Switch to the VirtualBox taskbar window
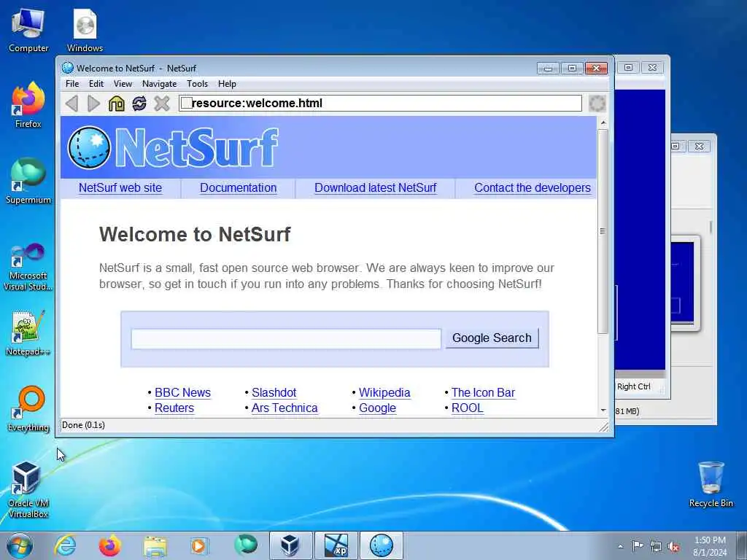Viewport: 747px width, 560px height. point(290,545)
